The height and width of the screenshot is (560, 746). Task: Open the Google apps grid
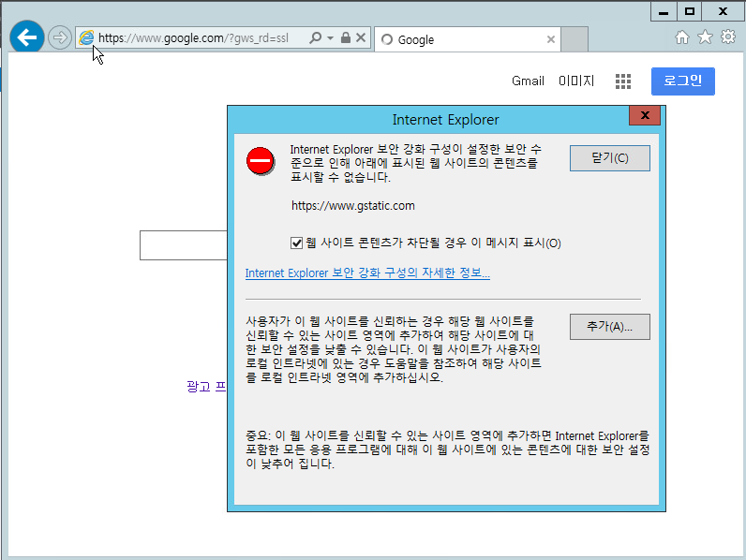pos(623,81)
